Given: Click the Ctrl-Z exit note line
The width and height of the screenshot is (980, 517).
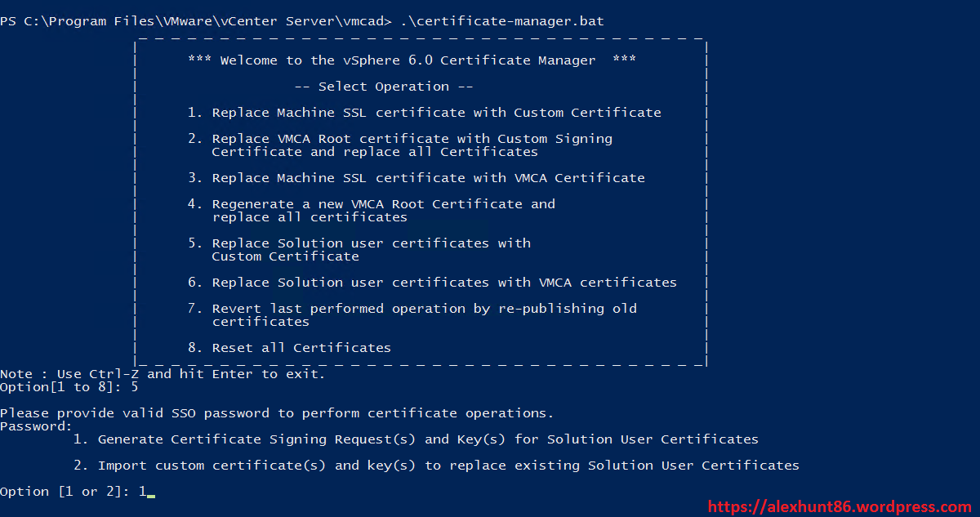Looking at the screenshot, I should coord(163,374).
